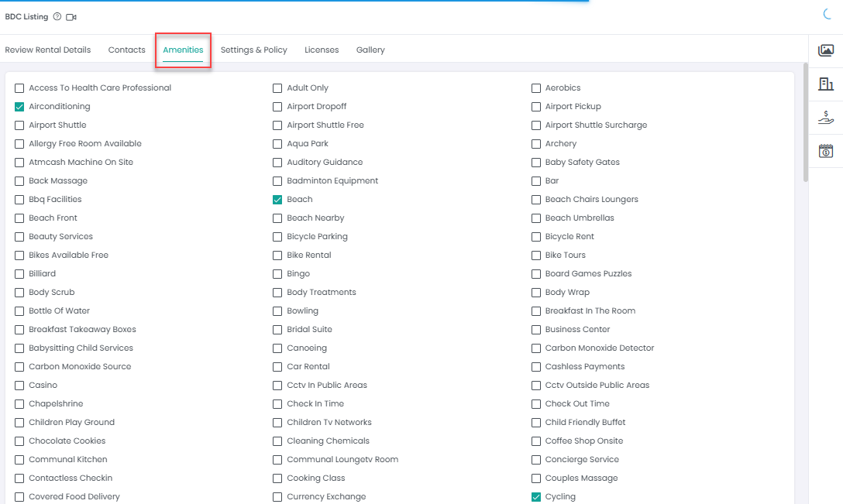
Task: Tick Billiard checkbox
Action: pyautogui.click(x=19, y=274)
